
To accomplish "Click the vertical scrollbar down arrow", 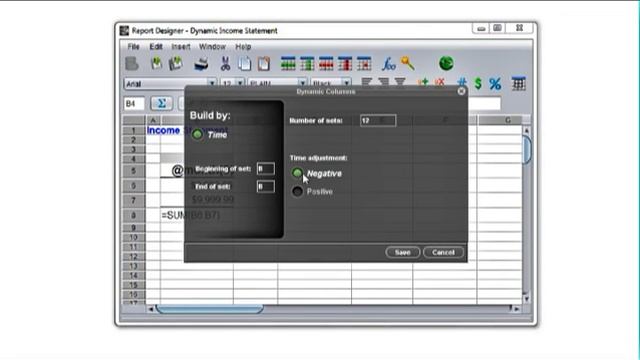I will pyautogui.click(x=527, y=299).
